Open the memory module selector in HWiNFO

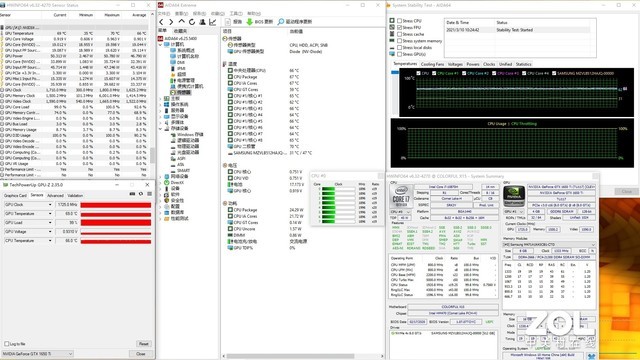[x=549, y=244]
